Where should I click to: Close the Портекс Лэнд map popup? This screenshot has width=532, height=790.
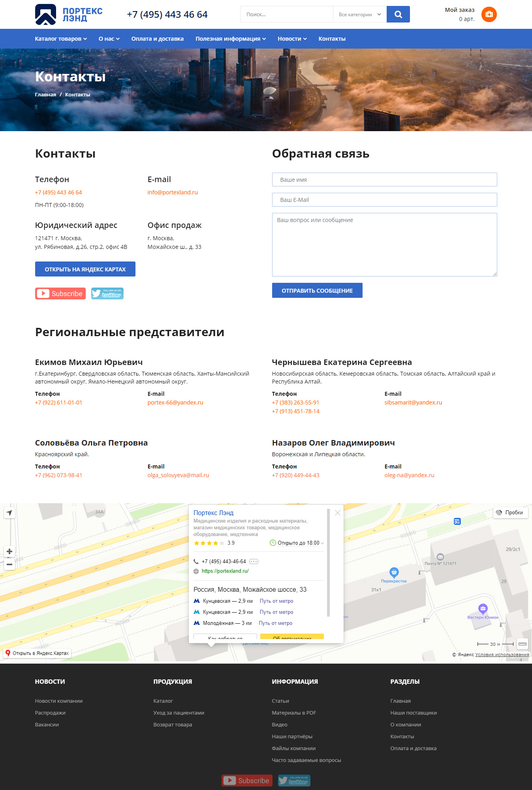pyautogui.click(x=337, y=513)
